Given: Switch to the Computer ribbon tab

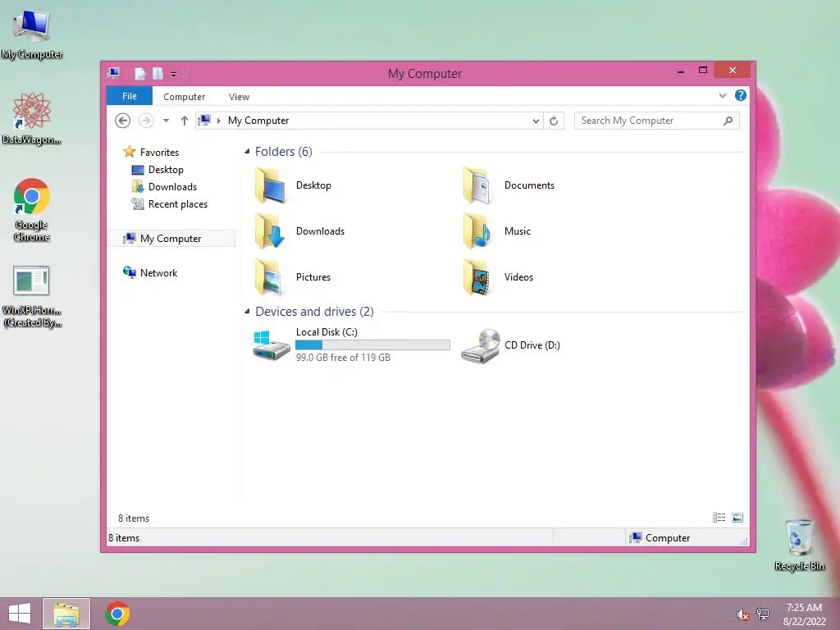Looking at the screenshot, I should click(185, 97).
